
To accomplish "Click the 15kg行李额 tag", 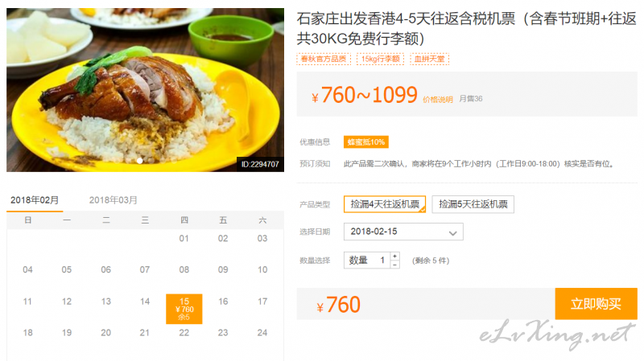I will coord(380,59).
